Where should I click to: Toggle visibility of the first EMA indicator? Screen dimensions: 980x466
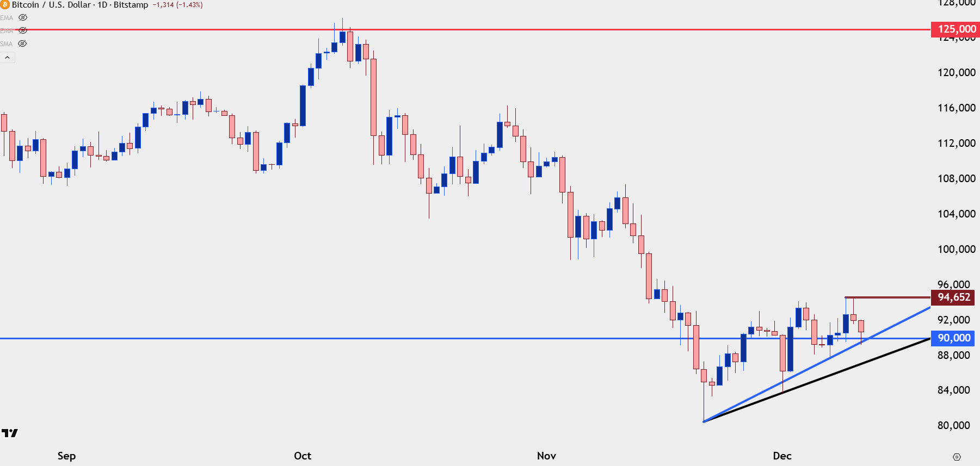pos(23,18)
